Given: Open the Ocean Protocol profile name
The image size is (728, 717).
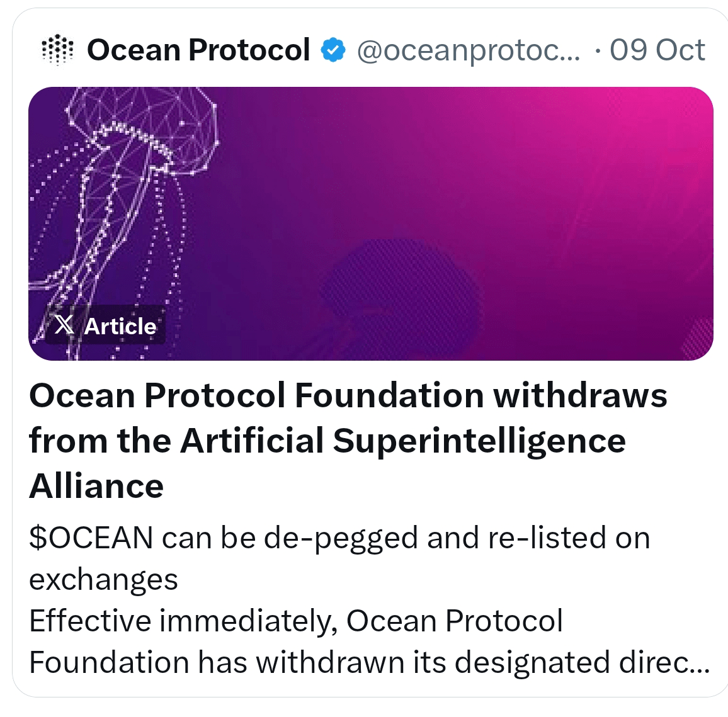Looking at the screenshot, I should (x=198, y=50).
